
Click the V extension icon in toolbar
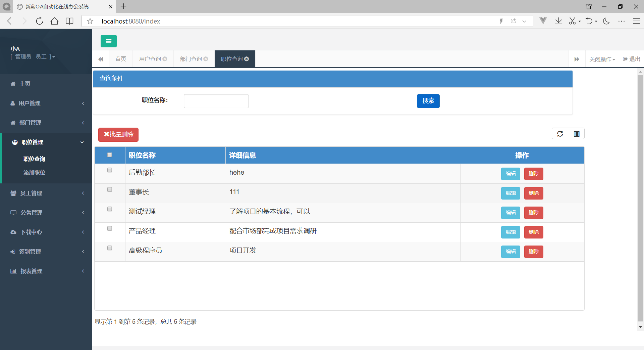tap(543, 21)
